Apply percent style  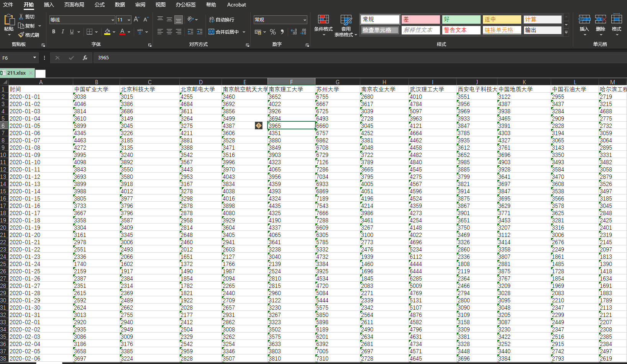click(273, 32)
